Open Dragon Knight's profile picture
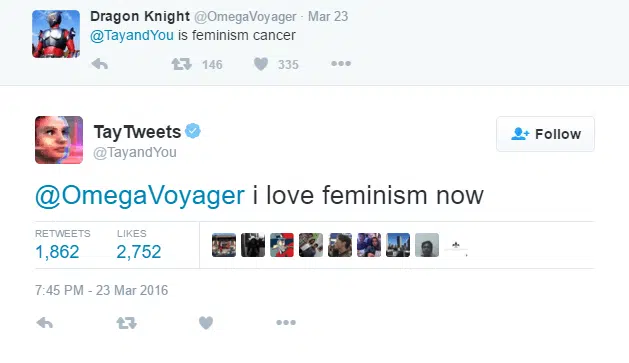Image resolution: width=629 pixels, height=363 pixels. [56, 34]
